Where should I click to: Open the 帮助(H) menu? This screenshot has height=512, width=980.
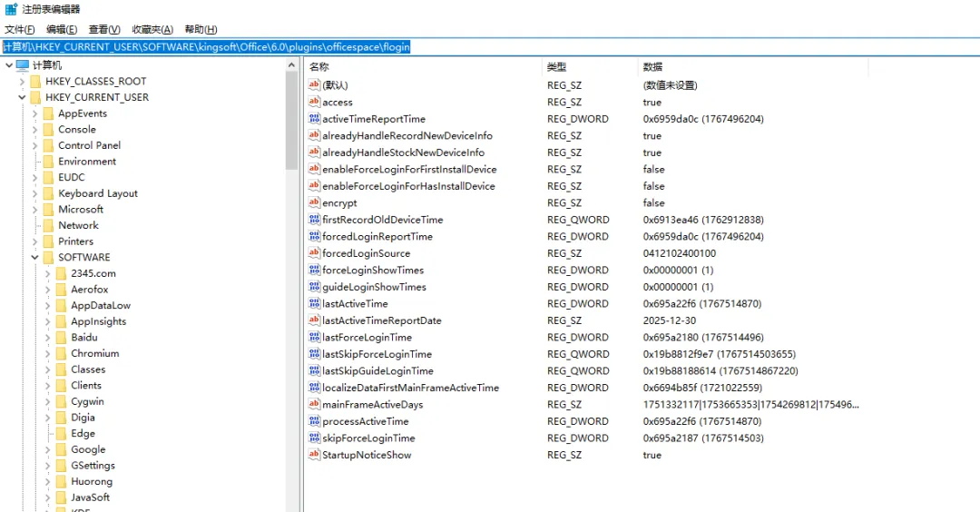tap(201, 29)
